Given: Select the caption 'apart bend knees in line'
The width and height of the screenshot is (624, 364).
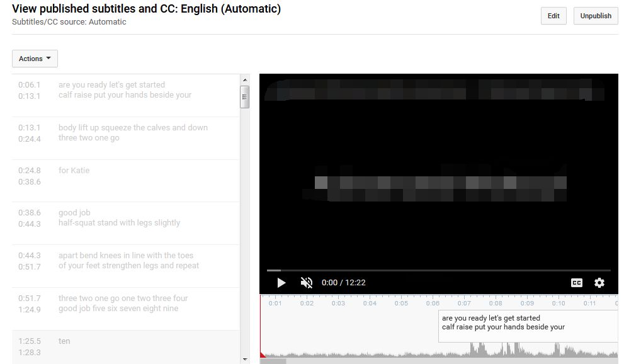Looking at the screenshot, I should coord(126,266).
